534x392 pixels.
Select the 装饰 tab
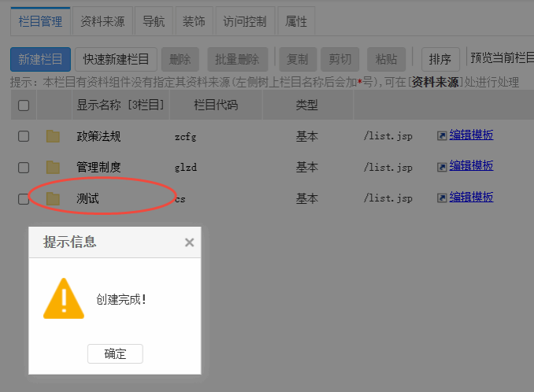[194, 22]
